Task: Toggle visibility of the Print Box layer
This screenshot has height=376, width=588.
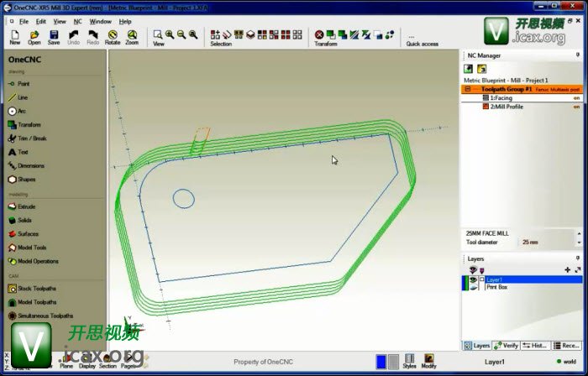Action: coord(473,287)
